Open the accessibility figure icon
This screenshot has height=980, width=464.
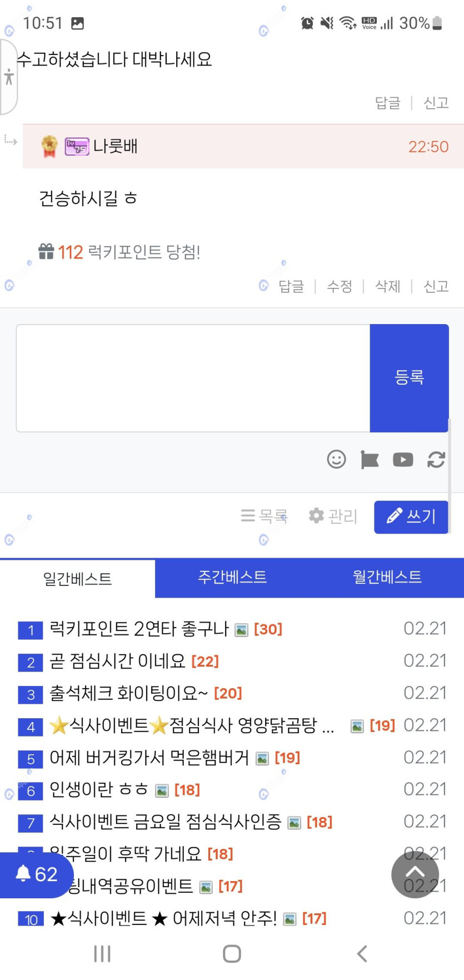pos(9,77)
